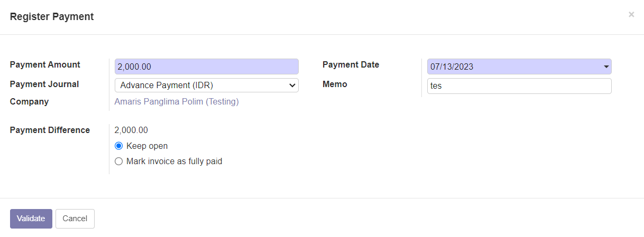The width and height of the screenshot is (644, 237).
Task: Open the Amaris Panglima Polim (Testing) company link
Action: pyautogui.click(x=177, y=102)
